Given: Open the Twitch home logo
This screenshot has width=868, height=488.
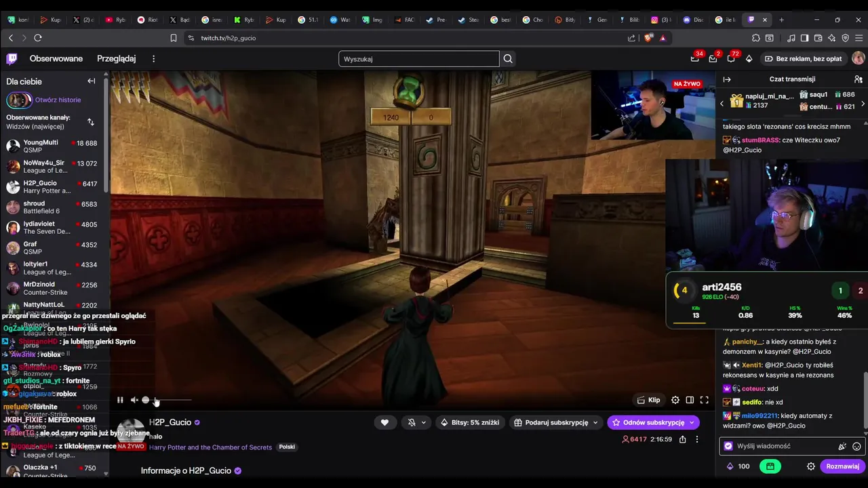Looking at the screenshot, I should (x=12, y=59).
